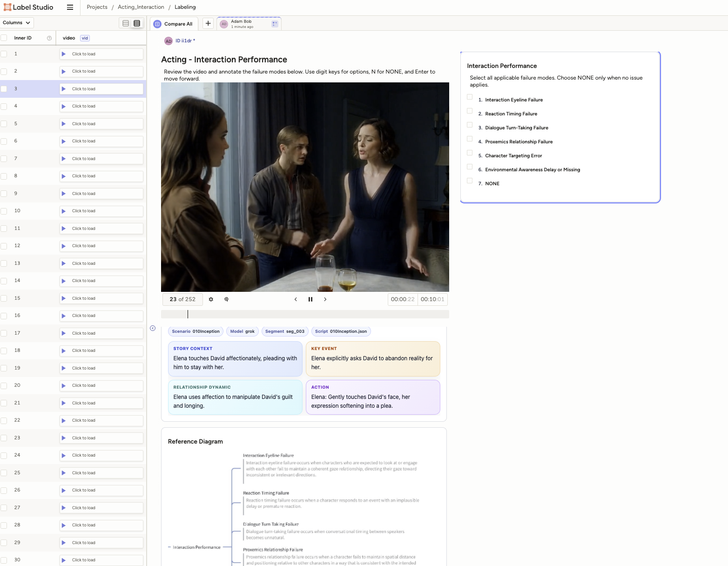Click the Script 010Inception.json tag
This screenshot has width=728, height=566.
point(341,331)
